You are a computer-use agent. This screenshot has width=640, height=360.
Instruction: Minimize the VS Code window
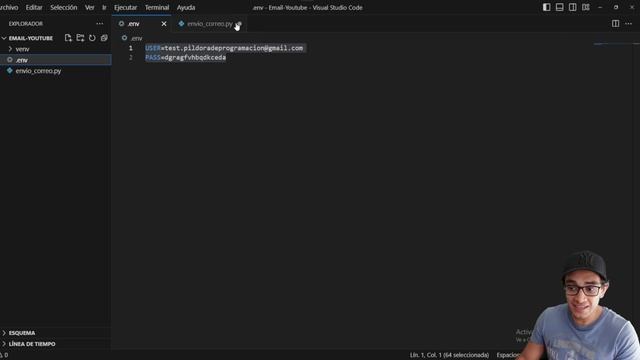(600, 7)
